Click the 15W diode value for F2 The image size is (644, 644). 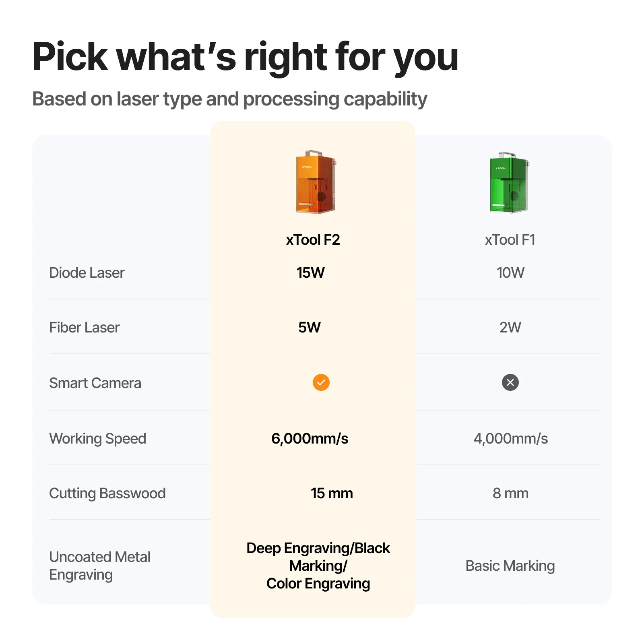click(x=310, y=273)
